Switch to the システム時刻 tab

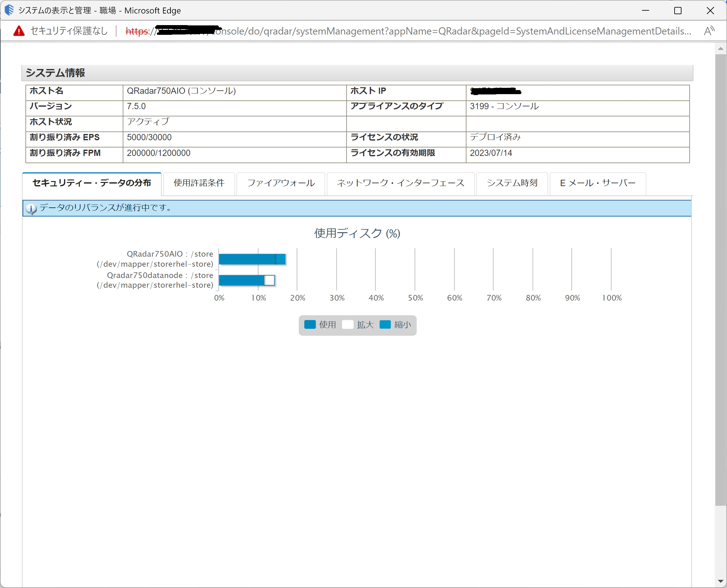pyautogui.click(x=512, y=183)
